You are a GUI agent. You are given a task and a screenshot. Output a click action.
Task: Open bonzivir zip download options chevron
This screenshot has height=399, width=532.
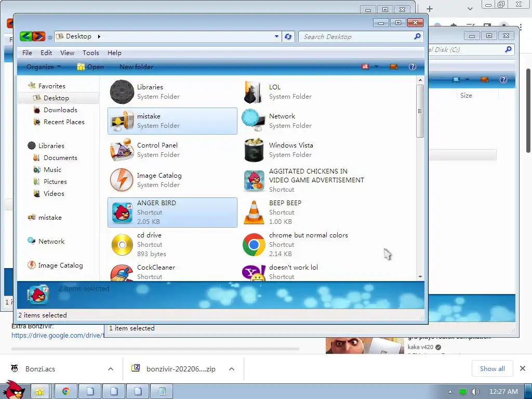pos(232,369)
